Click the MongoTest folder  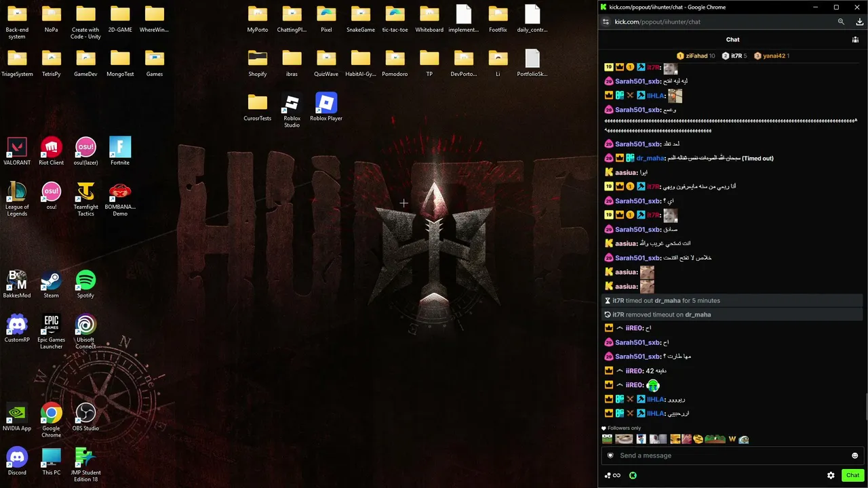tap(120, 62)
